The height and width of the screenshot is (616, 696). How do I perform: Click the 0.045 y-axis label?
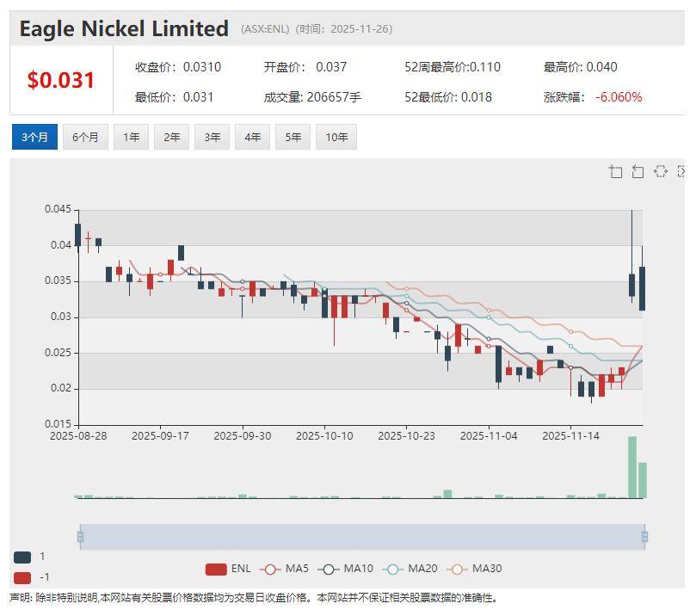[58, 209]
